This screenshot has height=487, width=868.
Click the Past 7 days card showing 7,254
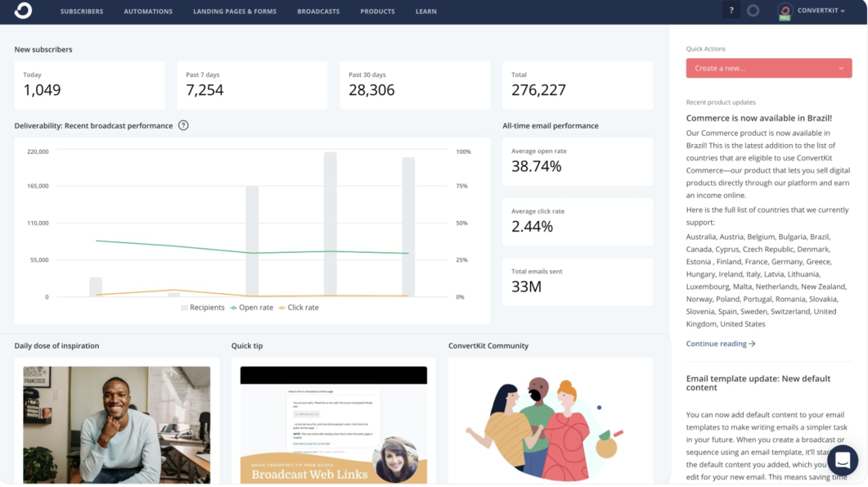253,85
